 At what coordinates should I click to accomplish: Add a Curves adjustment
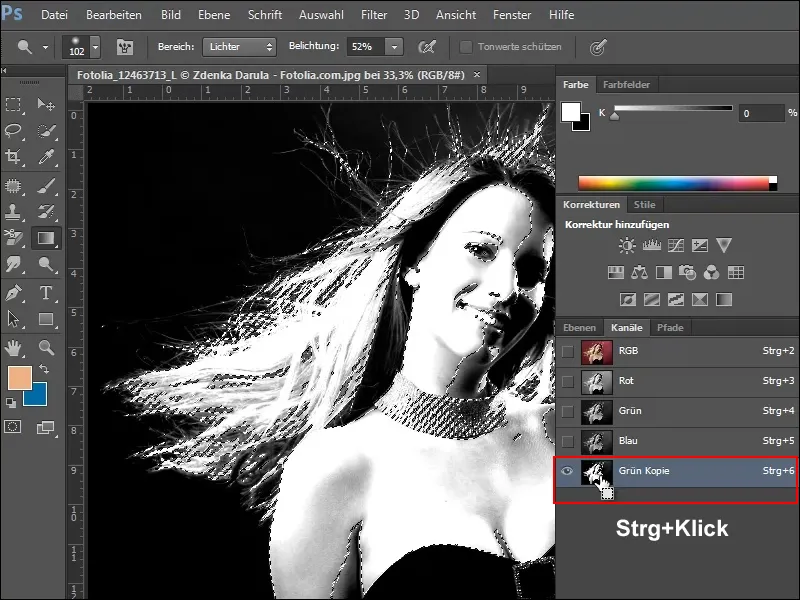click(x=676, y=246)
